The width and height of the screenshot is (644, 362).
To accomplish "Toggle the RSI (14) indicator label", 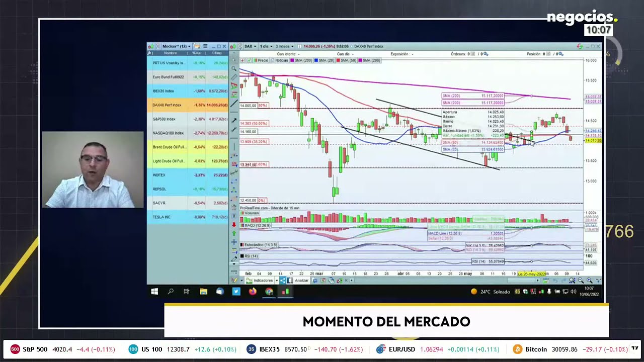I will click(x=250, y=256).
